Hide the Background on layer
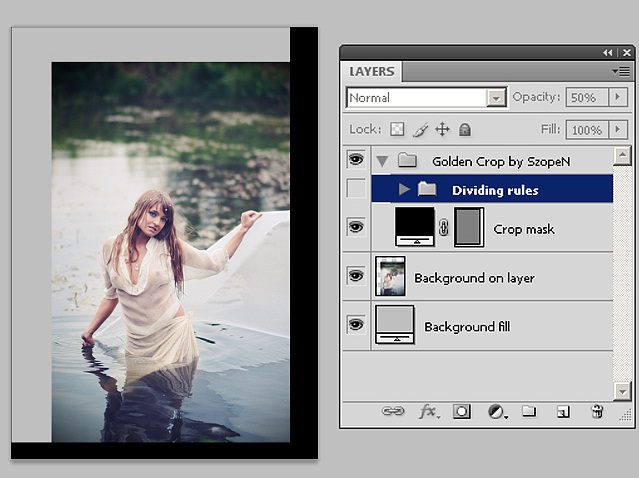The height and width of the screenshot is (478, 639). (x=356, y=276)
